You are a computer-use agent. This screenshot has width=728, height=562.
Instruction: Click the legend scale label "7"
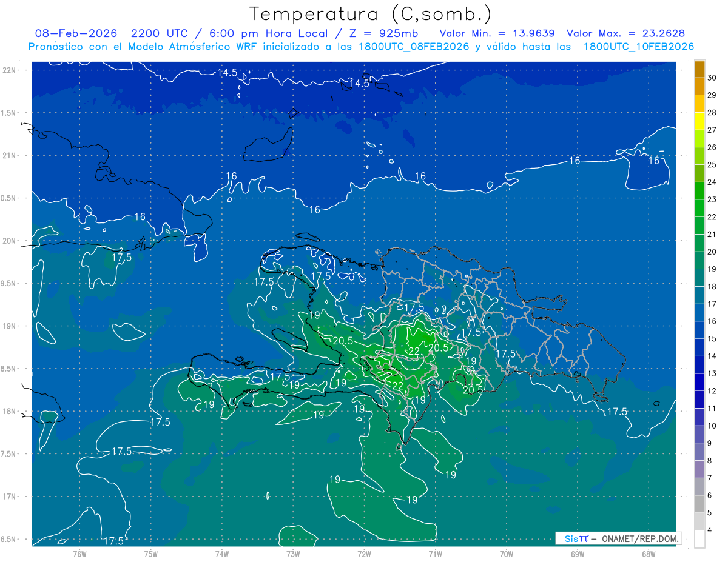(710, 478)
